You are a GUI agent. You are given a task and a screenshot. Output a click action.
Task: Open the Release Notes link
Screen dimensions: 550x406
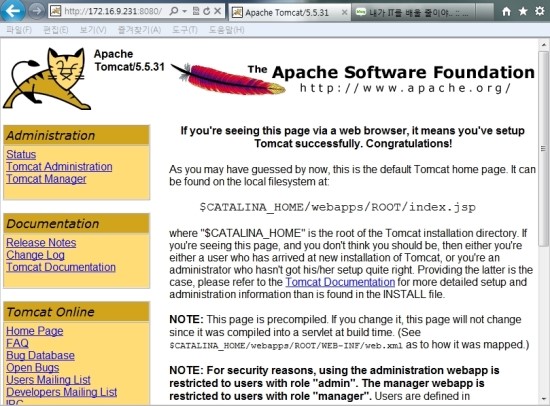pyautogui.click(x=41, y=243)
